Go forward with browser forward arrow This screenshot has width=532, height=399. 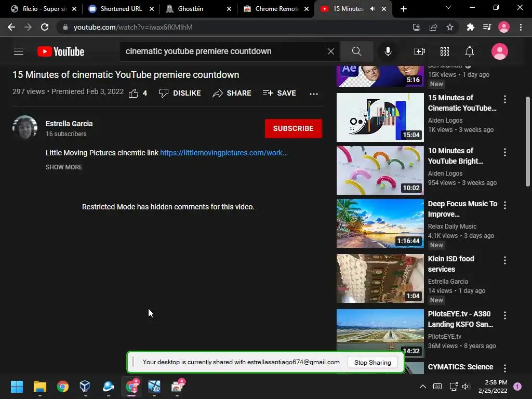click(28, 27)
